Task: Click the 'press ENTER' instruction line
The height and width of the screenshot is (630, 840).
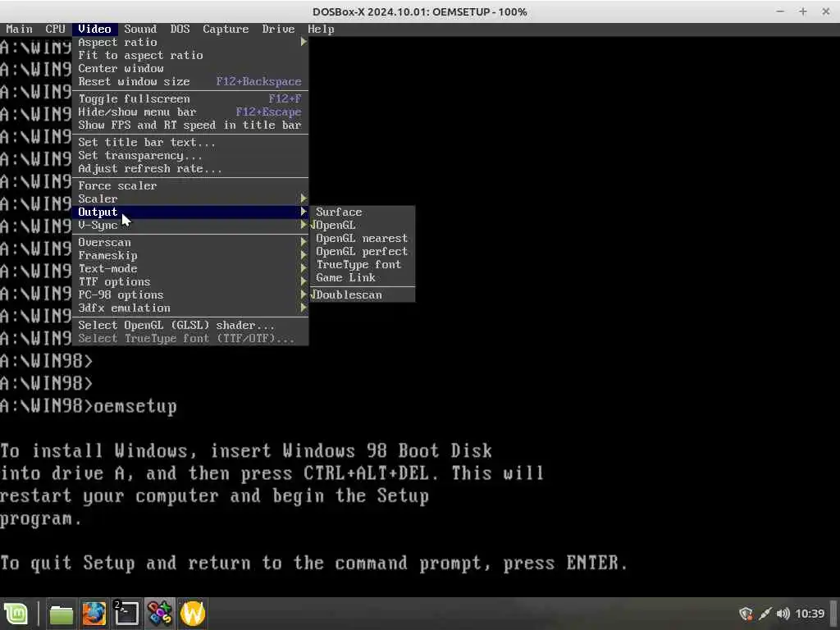Action: pos(313,563)
